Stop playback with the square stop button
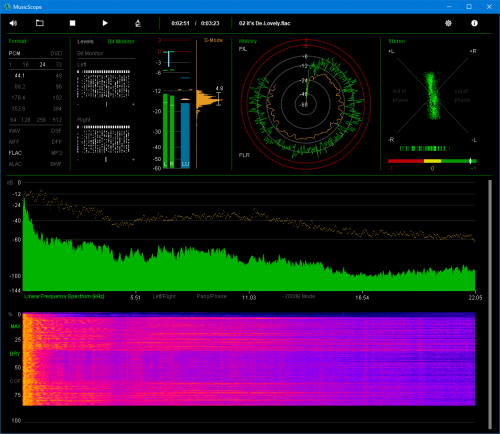This screenshot has height=434, width=500. 72,23
